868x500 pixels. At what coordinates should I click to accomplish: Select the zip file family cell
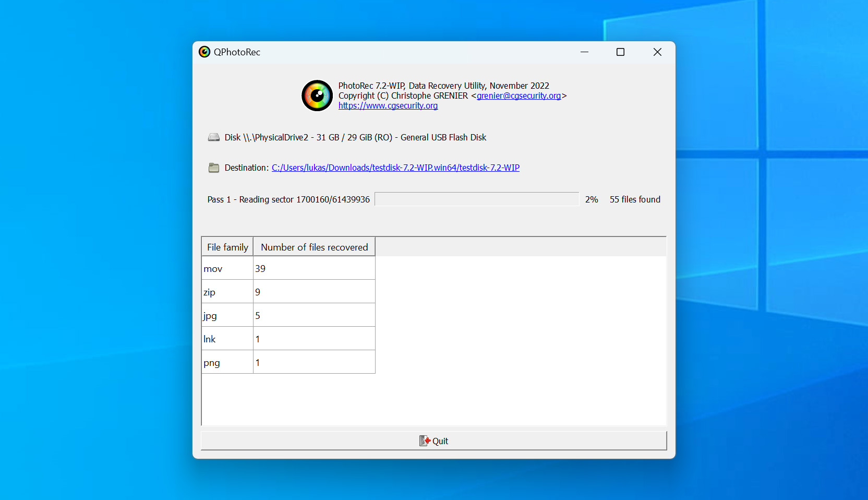[x=227, y=292]
